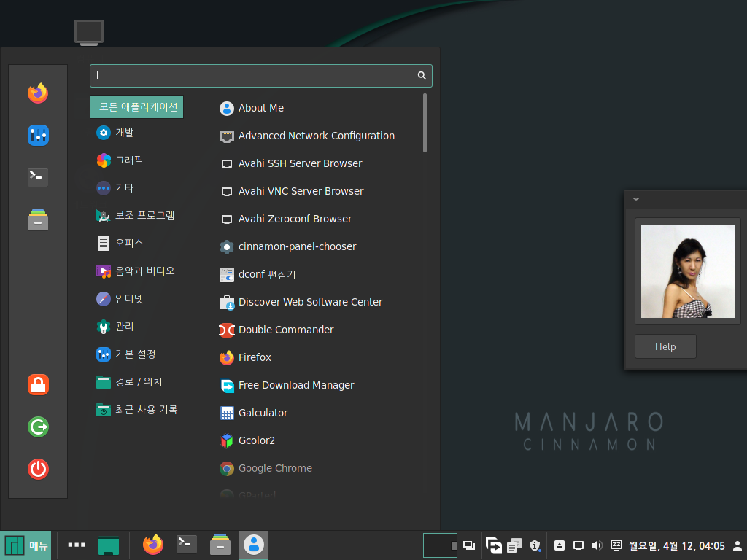The height and width of the screenshot is (560, 747).
Task: Open the network applet in the tray
Action: click(578, 545)
